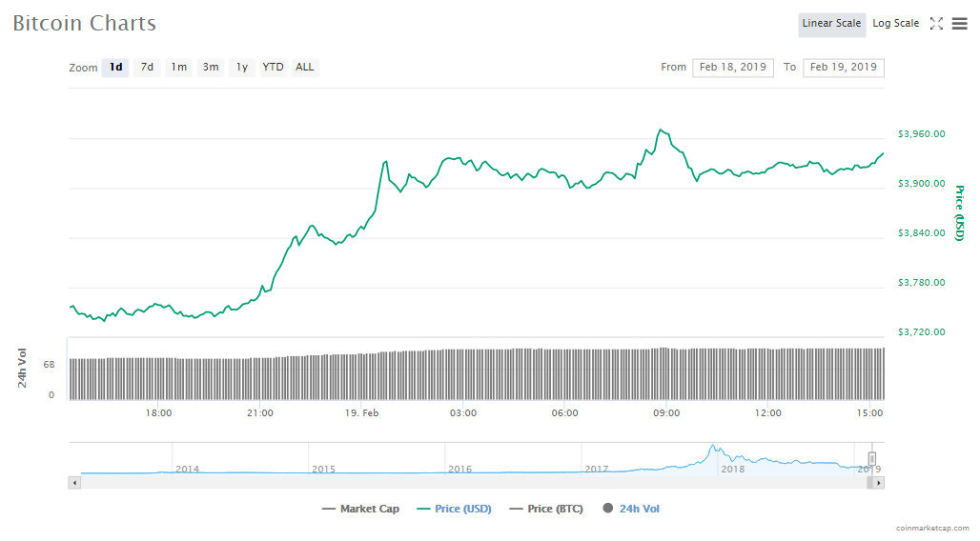Viewport: 980px width, 541px height.
Task: Select YTD zoom range
Action: [x=273, y=68]
